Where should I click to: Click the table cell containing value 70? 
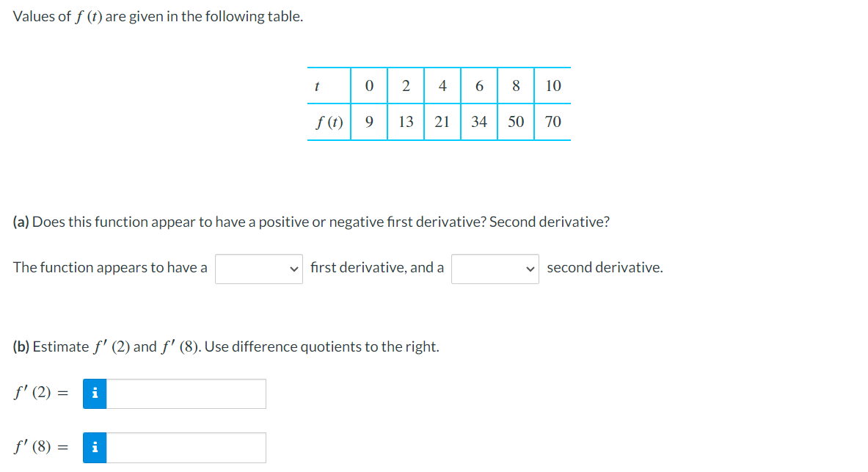[552, 122]
